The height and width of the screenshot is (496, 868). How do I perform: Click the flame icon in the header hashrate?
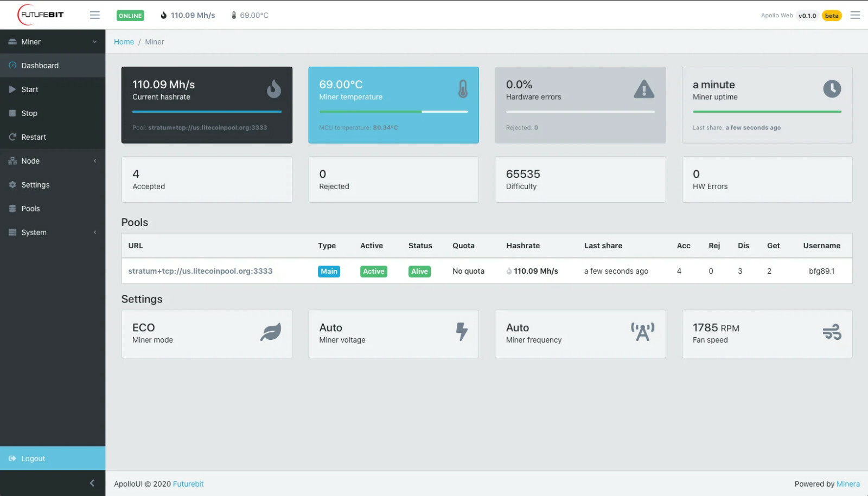pos(164,15)
